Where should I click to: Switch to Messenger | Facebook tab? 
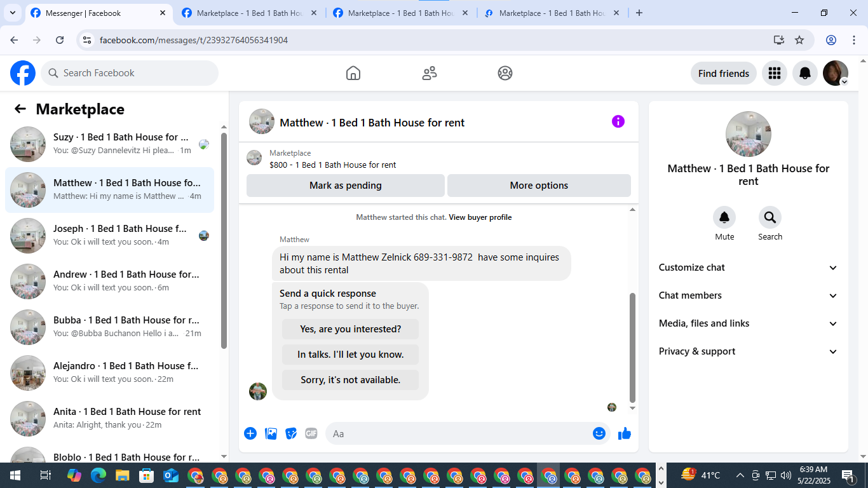click(98, 13)
